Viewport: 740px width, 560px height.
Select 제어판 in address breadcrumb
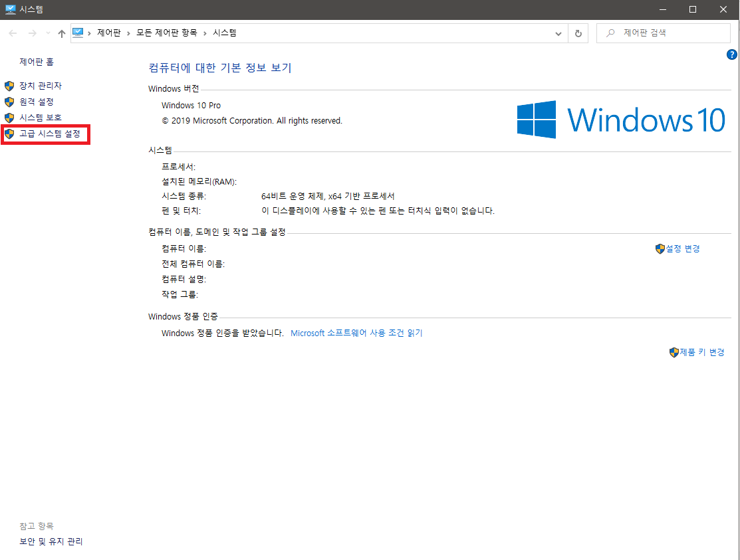(x=109, y=33)
